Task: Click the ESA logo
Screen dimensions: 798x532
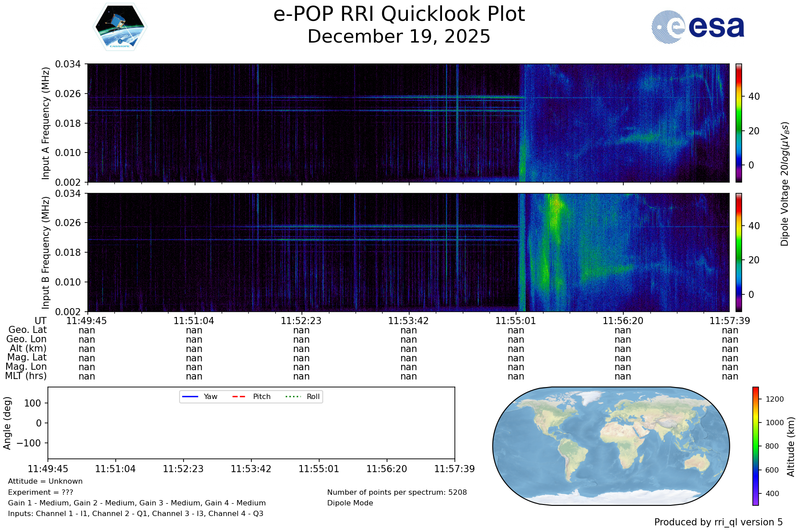Action: pos(698,27)
